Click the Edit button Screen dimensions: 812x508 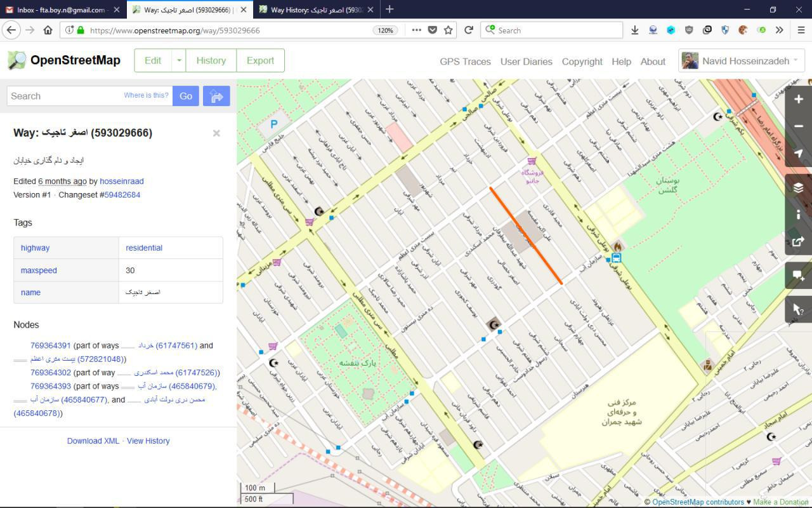[x=153, y=60]
